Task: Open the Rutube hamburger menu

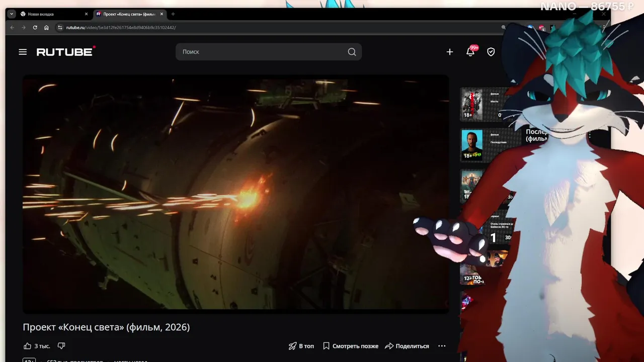Action: (x=23, y=52)
